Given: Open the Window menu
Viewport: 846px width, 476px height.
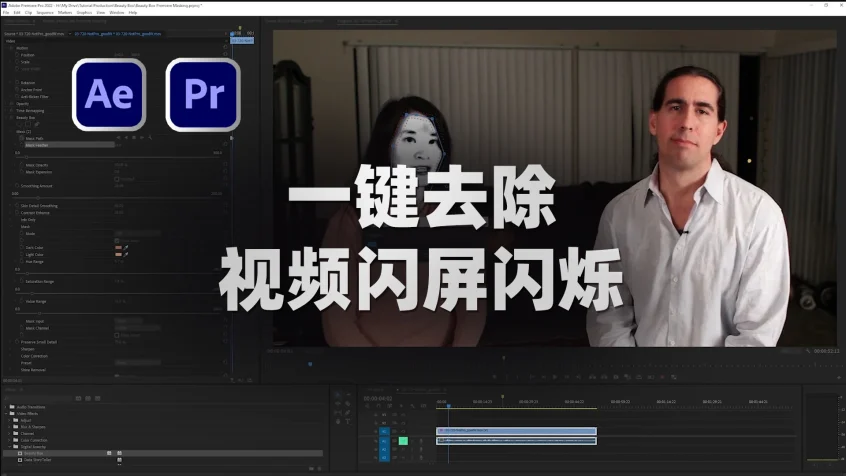Looking at the screenshot, I should [x=117, y=12].
